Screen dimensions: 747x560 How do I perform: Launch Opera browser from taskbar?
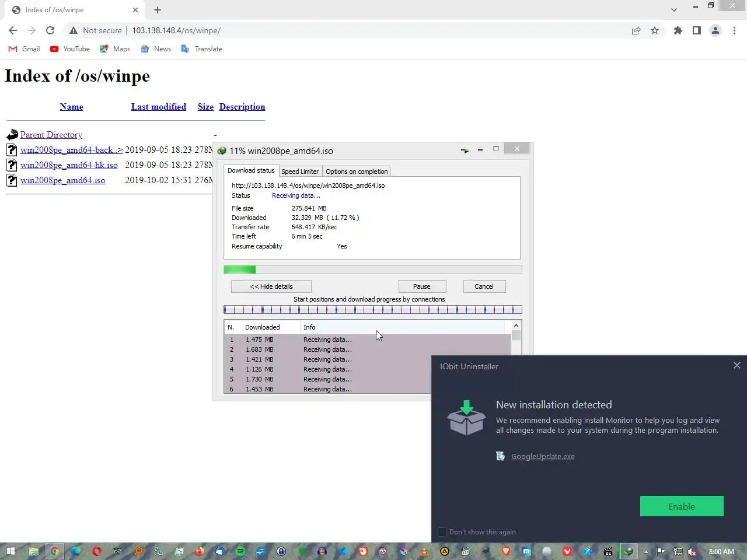click(97, 551)
